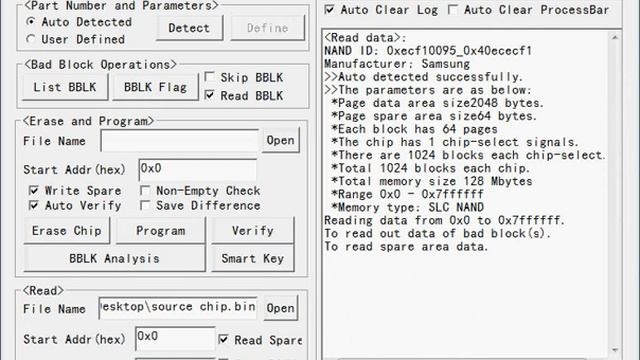This screenshot has width=640, height=360.
Task: Click 'Page spare area size64 bytes' line
Action: (x=434, y=116)
